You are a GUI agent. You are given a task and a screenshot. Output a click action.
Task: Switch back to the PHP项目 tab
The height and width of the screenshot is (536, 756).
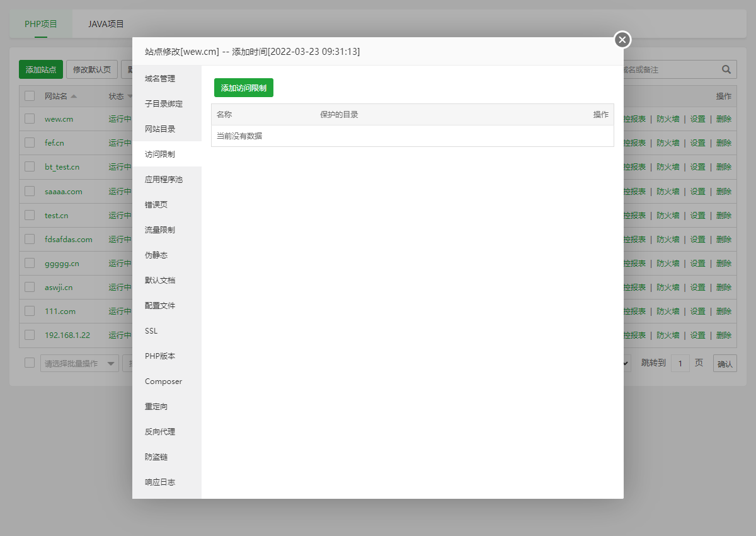[x=39, y=23]
